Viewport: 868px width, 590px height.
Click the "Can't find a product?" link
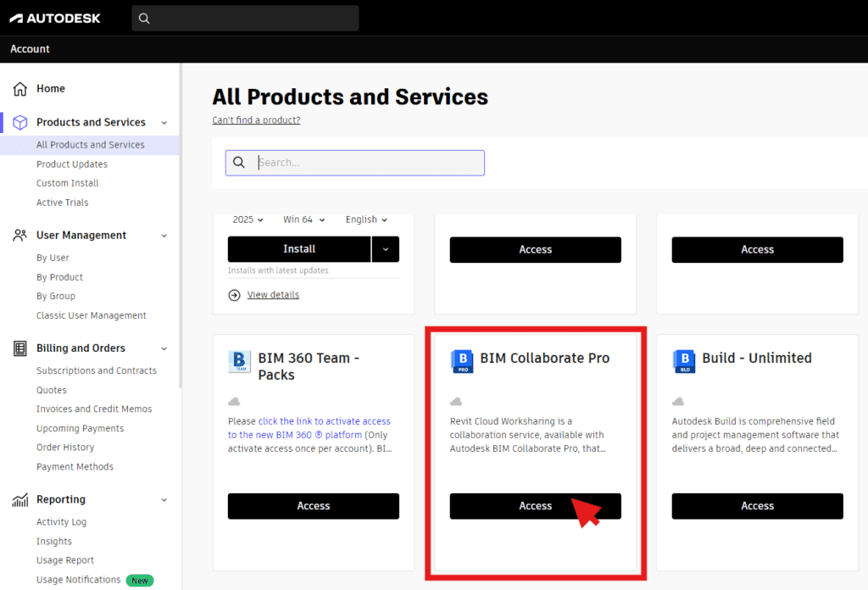click(256, 120)
